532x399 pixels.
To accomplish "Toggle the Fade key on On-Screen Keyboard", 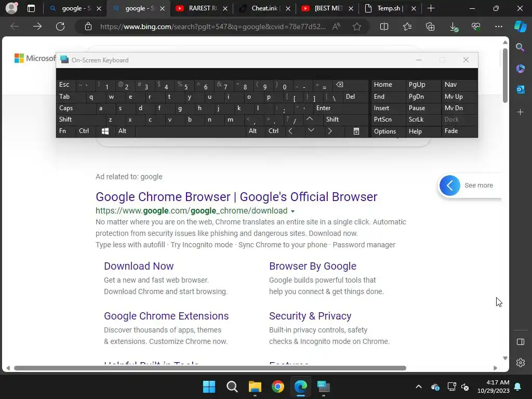I will [459, 131].
